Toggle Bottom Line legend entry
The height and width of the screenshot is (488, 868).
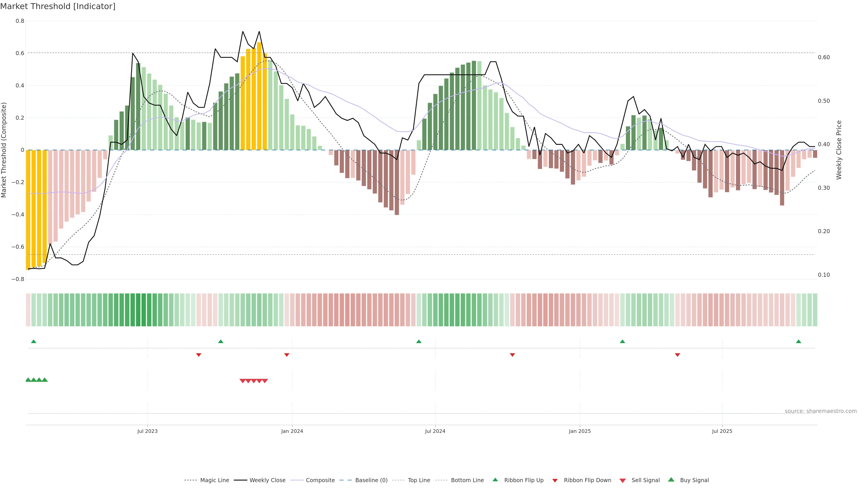pyautogui.click(x=467, y=480)
